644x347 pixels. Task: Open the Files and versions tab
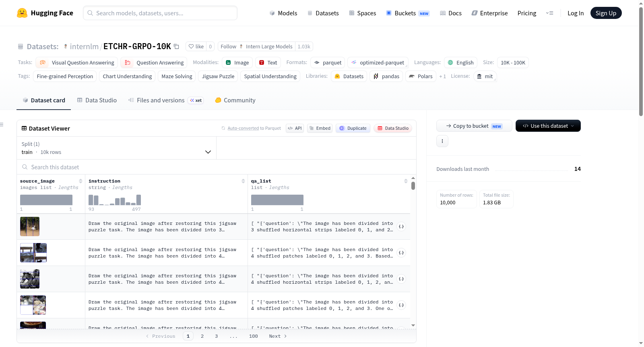pyautogui.click(x=165, y=100)
